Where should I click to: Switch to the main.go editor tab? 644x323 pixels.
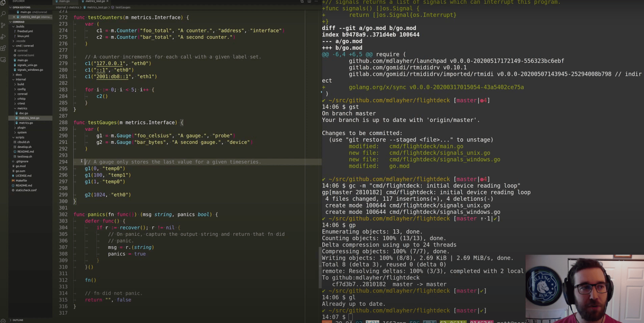[x=64, y=2]
